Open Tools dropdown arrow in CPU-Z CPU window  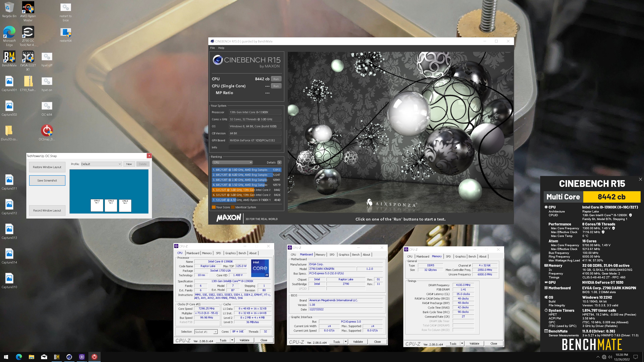(x=232, y=340)
